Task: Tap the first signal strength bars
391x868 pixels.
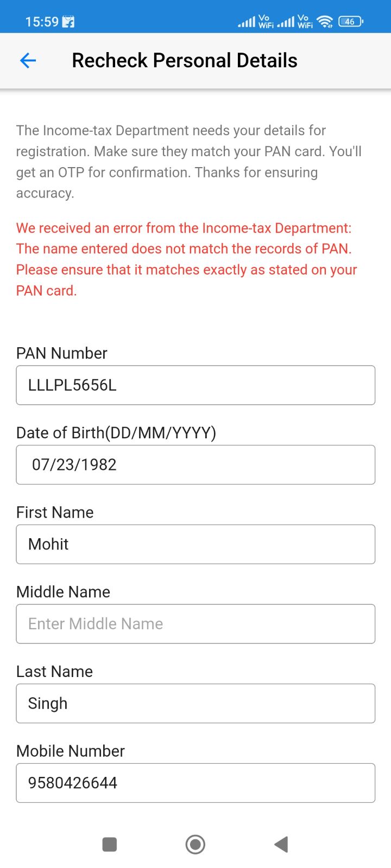Action: (248, 22)
